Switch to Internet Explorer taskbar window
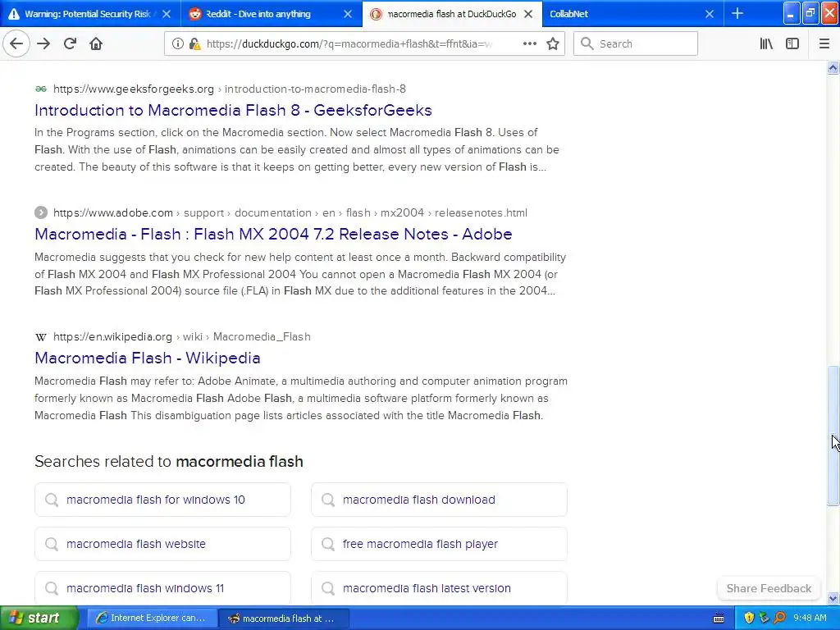The width and height of the screenshot is (840, 630). [x=152, y=619]
